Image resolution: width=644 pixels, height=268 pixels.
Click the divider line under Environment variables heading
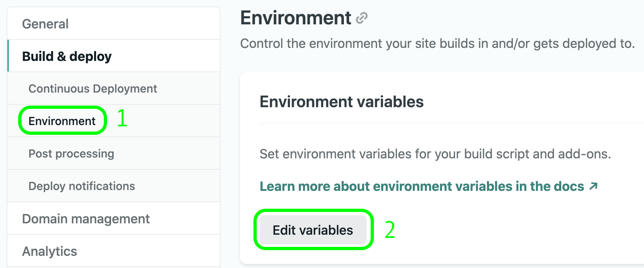[451, 123]
